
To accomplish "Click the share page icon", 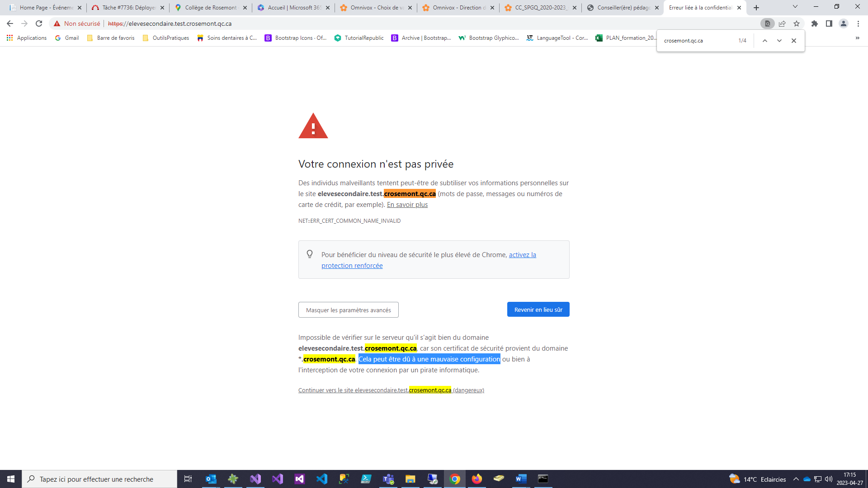I will click(x=782, y=23).
